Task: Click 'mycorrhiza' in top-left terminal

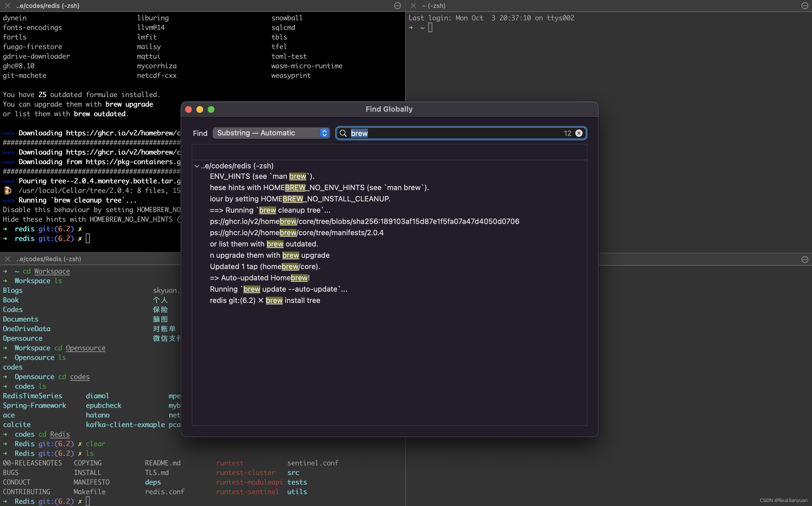Action: coord(157,66)
